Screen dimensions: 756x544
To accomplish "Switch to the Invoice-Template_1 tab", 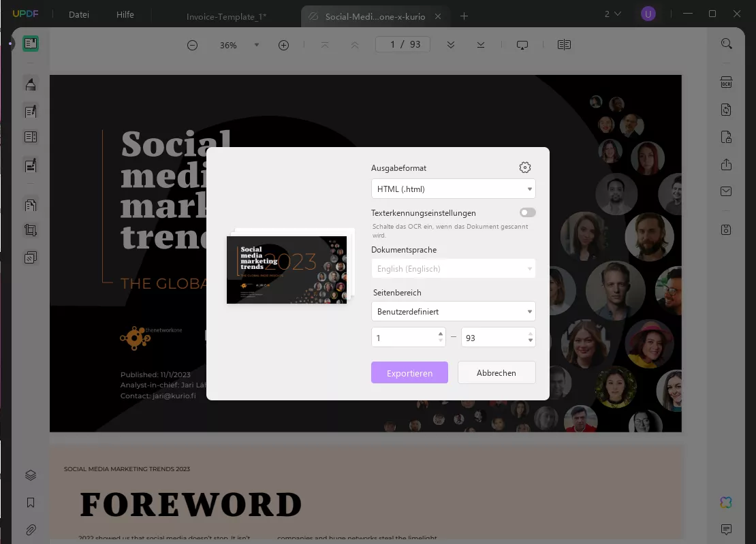I will tap(226, 16).
